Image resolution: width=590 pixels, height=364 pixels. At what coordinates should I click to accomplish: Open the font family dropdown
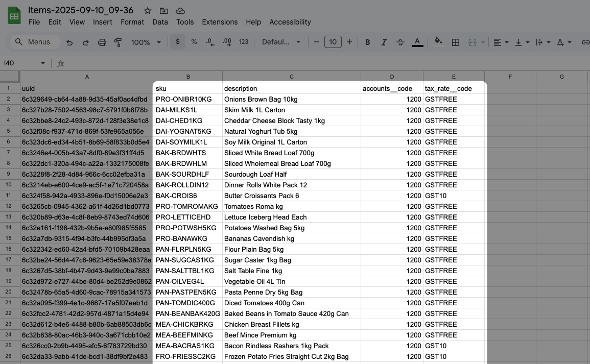(281, 42)
